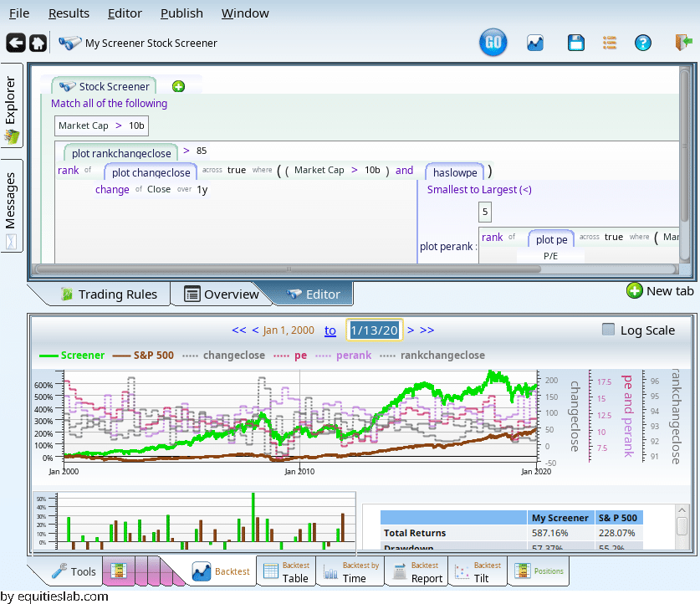This screenshot has width=700, height=604.
Task: Click 'Smallest to Largest (<)' option
Action: coord(479,190)
